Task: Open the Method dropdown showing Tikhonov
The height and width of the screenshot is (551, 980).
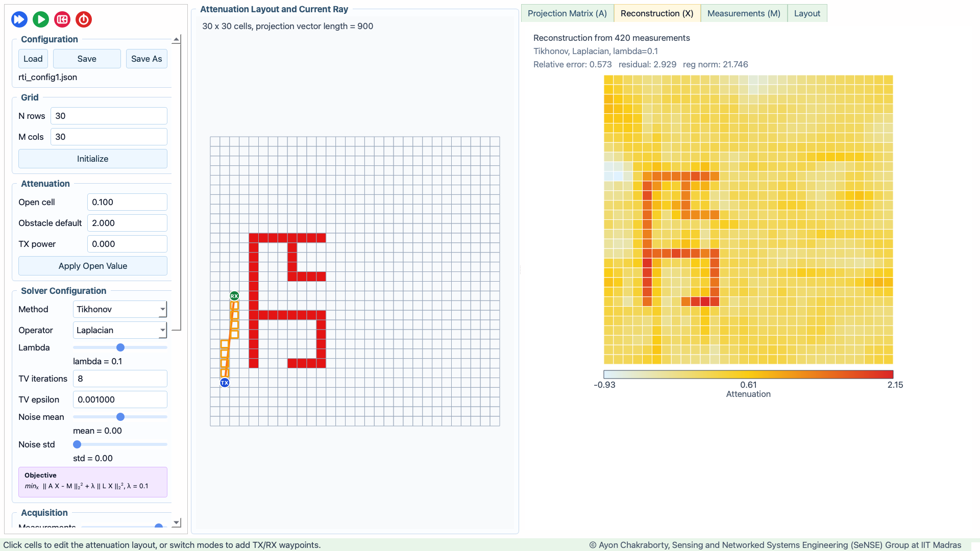Action: click(x=120, y=309)
